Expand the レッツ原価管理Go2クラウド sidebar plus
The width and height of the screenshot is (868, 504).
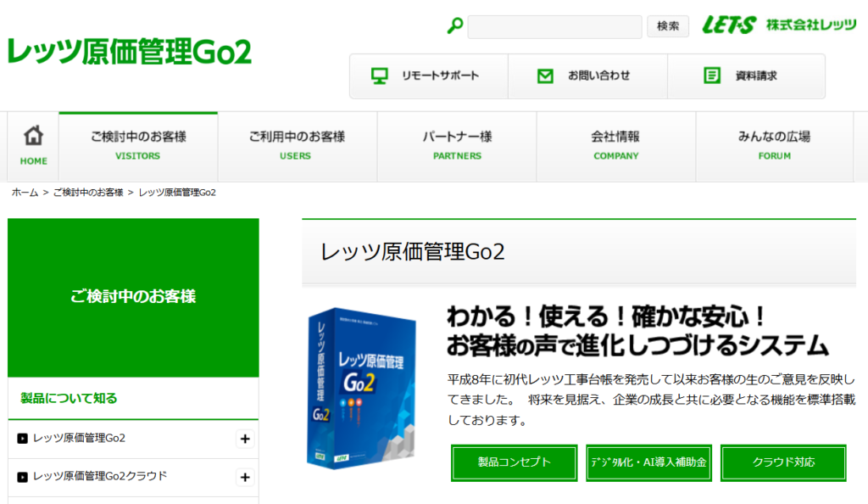(245, 477)
